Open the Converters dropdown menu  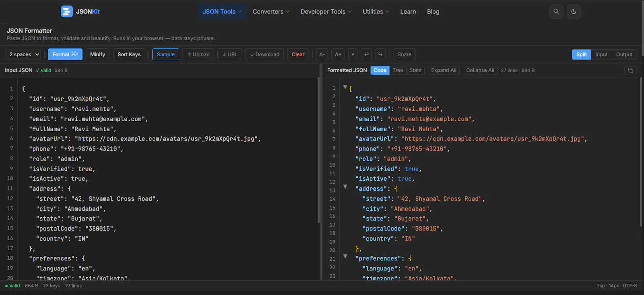(x=271, y=11)
